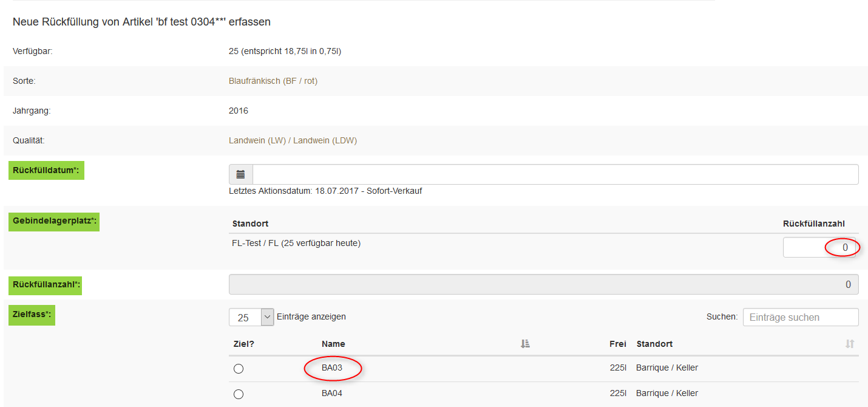
Task: Click the BA03 name cell in the table
Action: [332, 368]
